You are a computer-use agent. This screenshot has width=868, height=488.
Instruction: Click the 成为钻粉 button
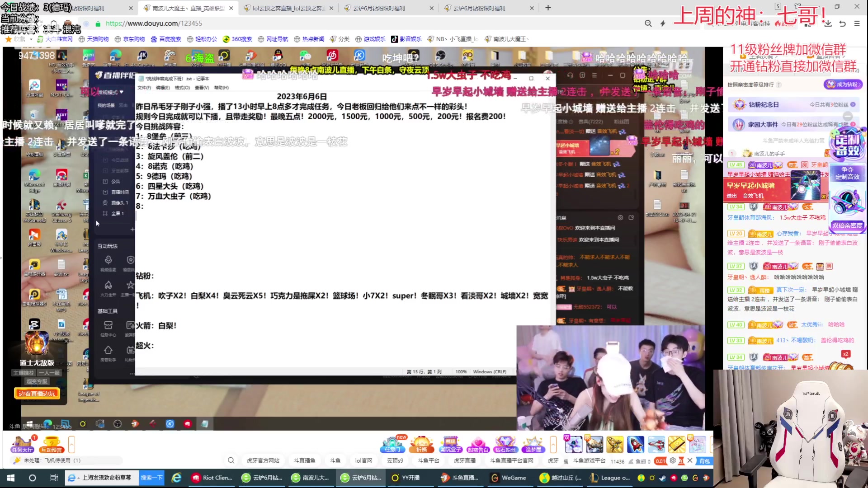[844, 84]
